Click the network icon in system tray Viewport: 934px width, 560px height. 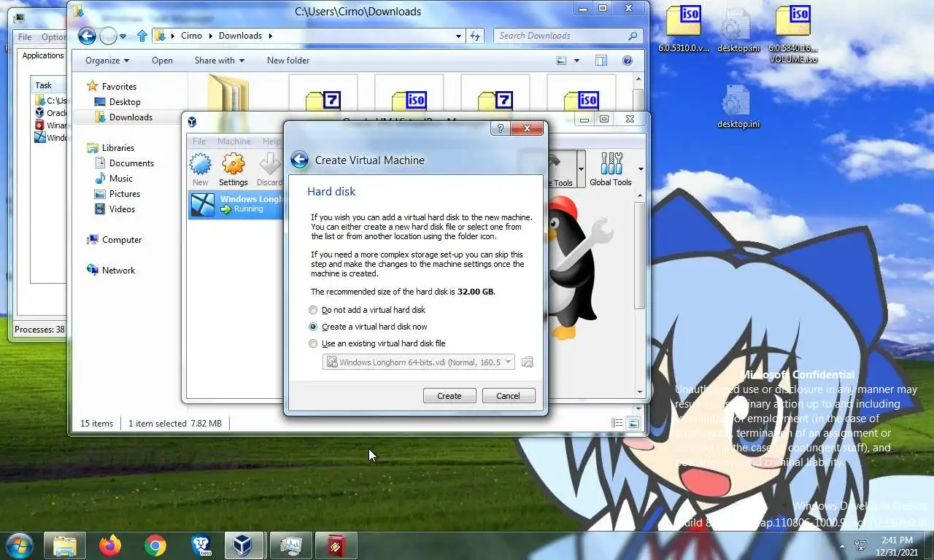860,545
